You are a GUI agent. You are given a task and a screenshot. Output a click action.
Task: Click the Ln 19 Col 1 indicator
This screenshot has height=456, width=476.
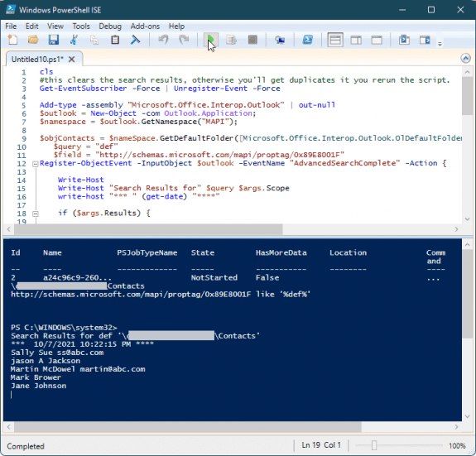321,445
